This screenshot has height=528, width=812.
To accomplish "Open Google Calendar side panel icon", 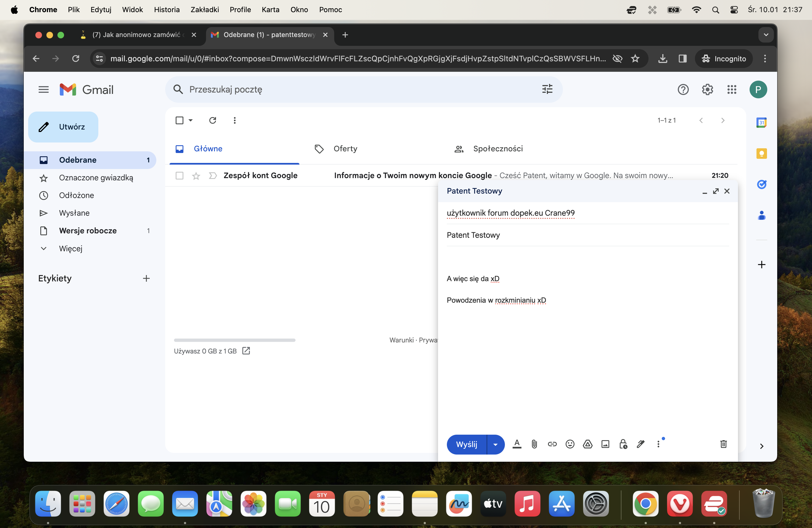I will [761, 122].
